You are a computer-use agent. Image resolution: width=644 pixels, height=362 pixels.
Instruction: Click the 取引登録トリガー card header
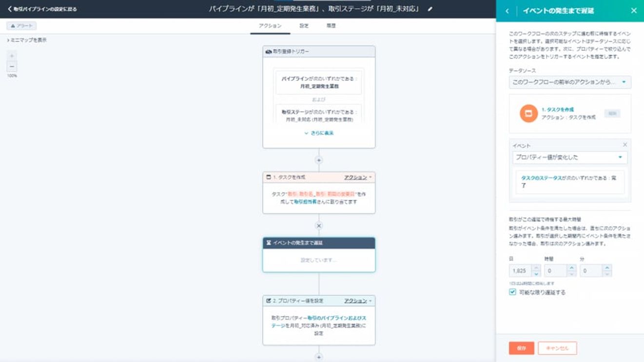pyautogui.click(x=319, y=51)
